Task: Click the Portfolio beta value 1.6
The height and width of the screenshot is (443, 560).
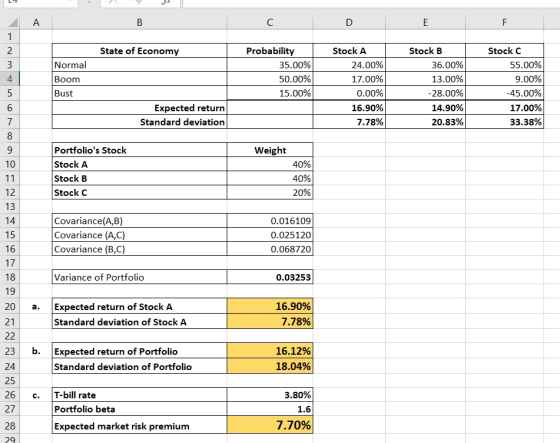Action: (x=270, y=409)
